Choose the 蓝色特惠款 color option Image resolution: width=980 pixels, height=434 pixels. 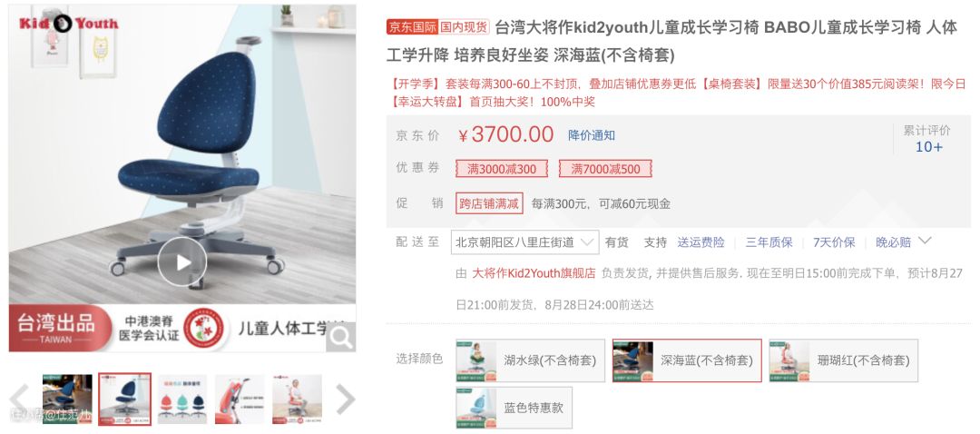pos(514,408)
